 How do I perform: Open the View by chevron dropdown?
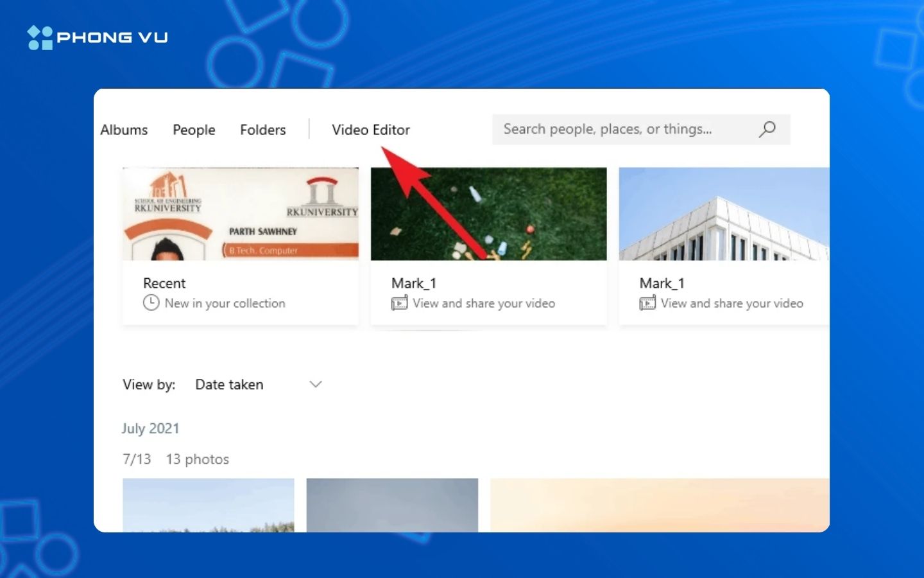click(315, 384)
